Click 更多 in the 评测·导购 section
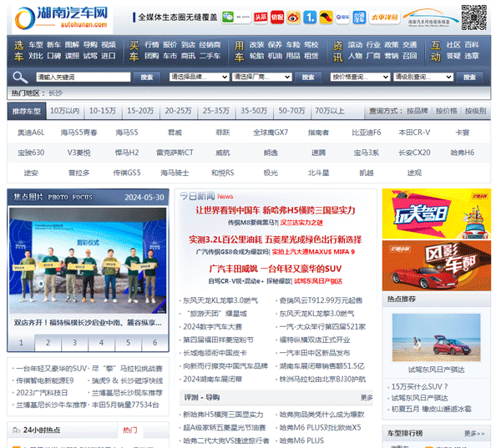The image size is (501, 448). (x=367, y=398)
